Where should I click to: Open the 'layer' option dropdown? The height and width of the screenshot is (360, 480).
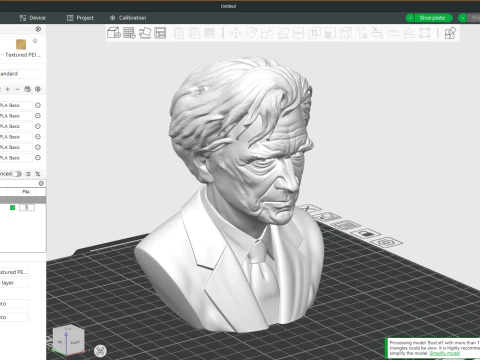pos(14,283)
